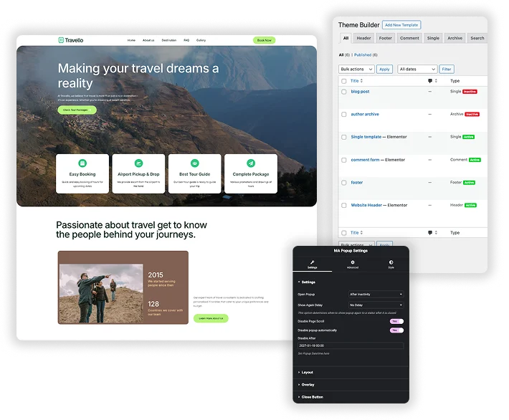
Task: Open the Open Popup dropdown
Action: pyautogui.click(x=376, y=295)
